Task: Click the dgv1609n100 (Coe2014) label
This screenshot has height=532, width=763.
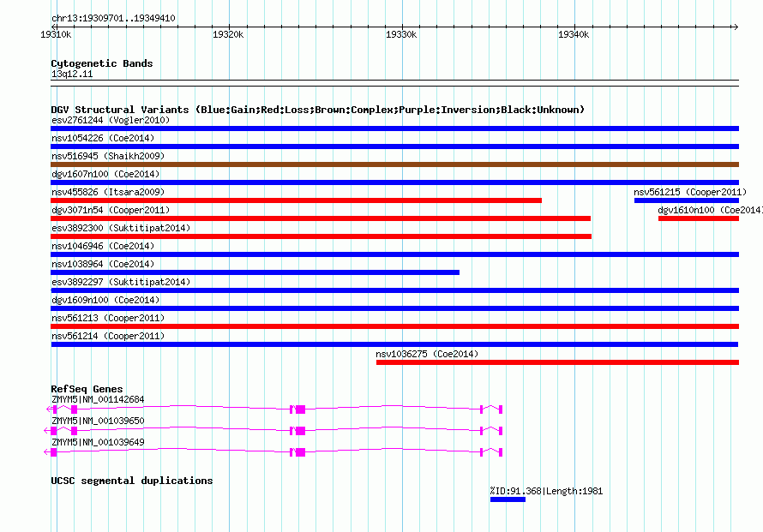Action: [x=105, y=300]
